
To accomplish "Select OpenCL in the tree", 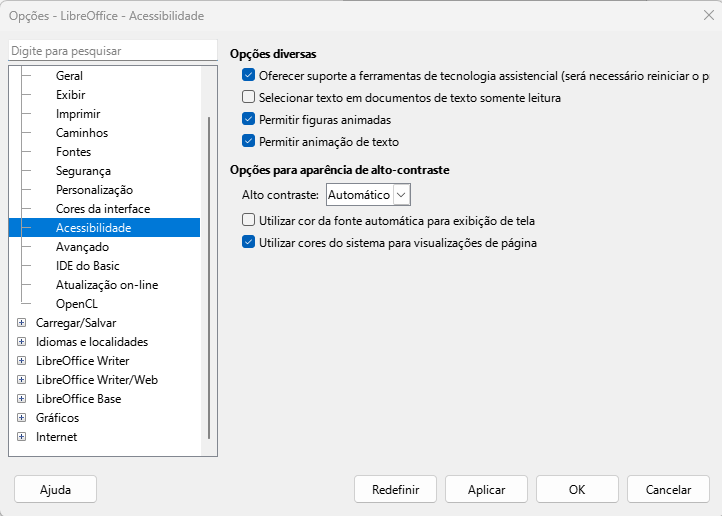I will [x=76, y=304].
